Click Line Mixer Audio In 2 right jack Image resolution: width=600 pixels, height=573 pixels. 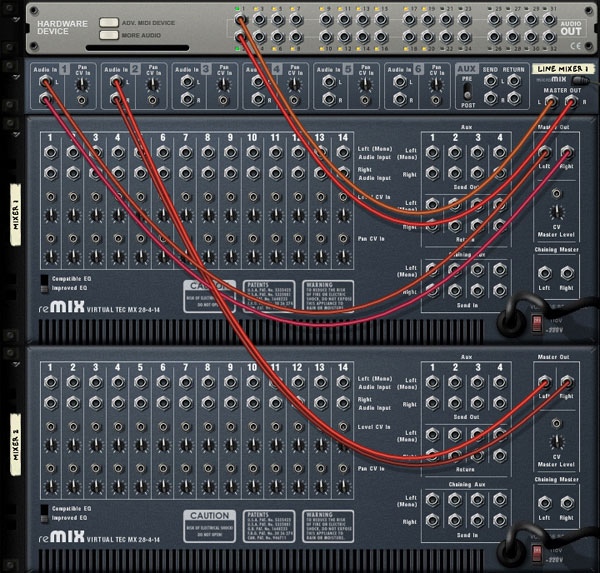click(116, 100)
